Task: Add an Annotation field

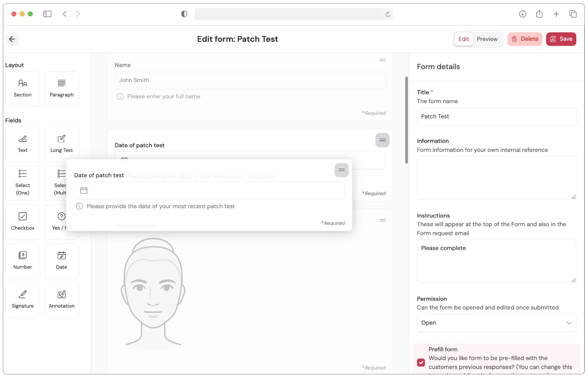Action: click(61, 300)
